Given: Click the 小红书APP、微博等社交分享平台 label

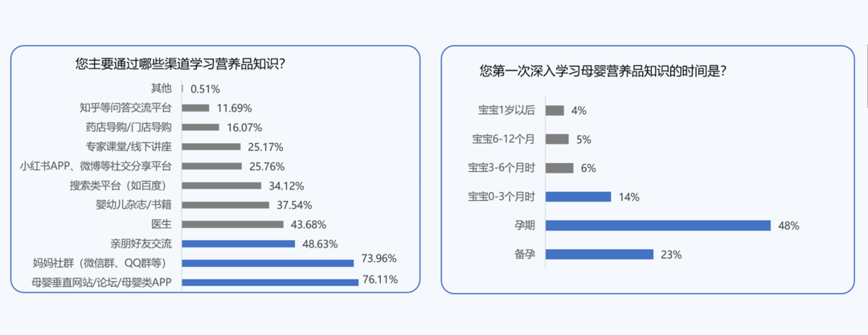Looking at the screenshot, I should pyautogui.click(x=96, y=166).
